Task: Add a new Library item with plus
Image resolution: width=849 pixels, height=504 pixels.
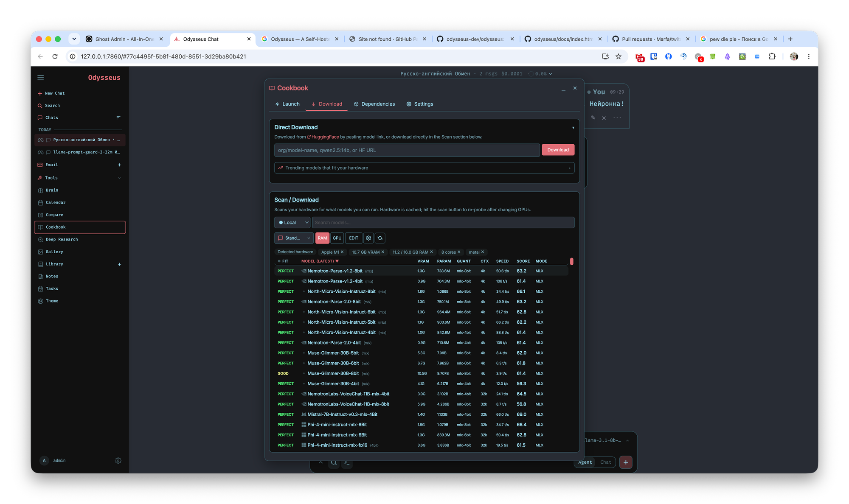Action: click(x=119, y=264)
